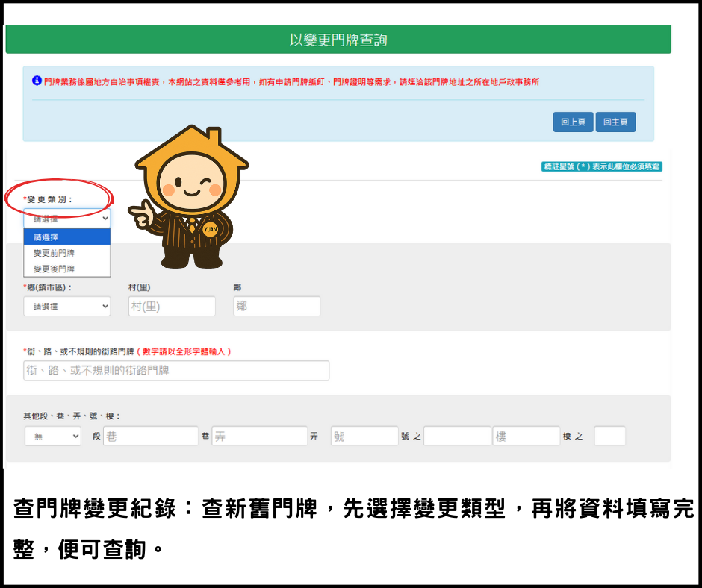This screenshot has width=702, height=588.
Task: Click the 巷 input field
Action: (151, 437)
